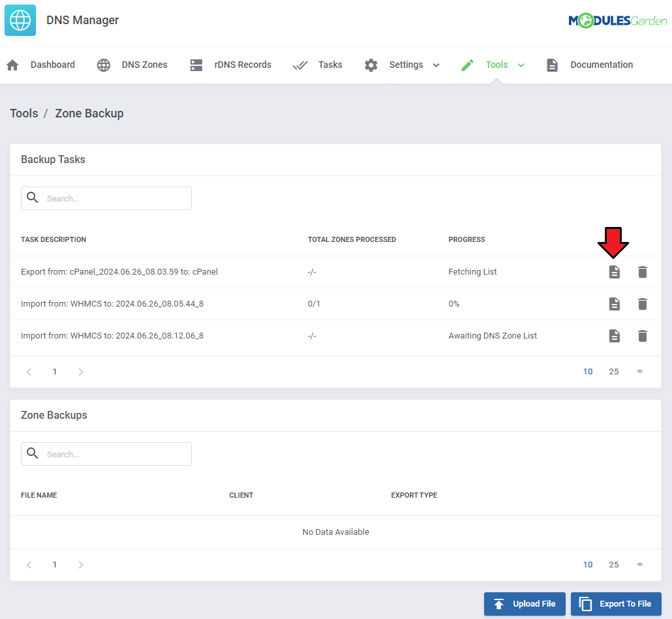Go to next page in Backup Tasks

point(80,372)
